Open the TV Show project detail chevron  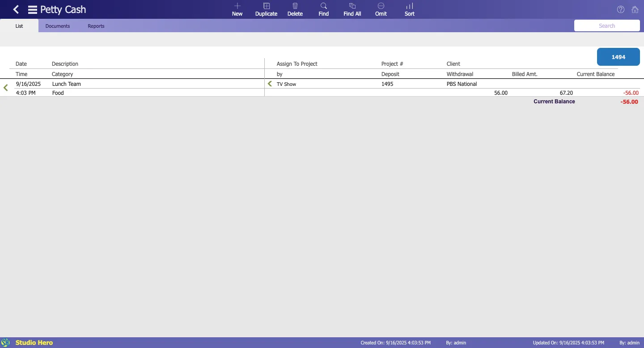(x=269, y=84)
